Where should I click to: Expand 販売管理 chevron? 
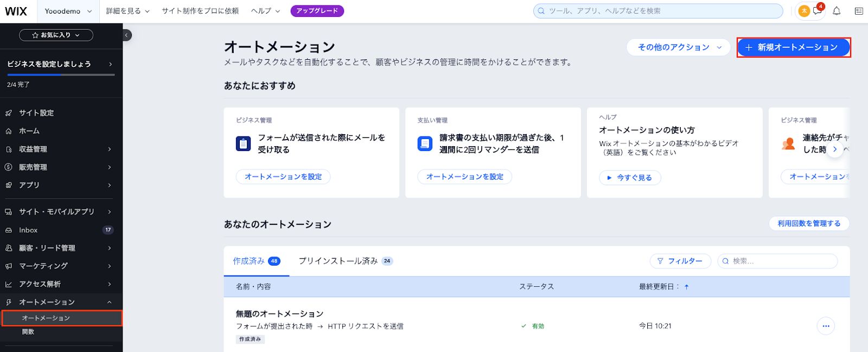pyautogui.click(x=110, y=167)
